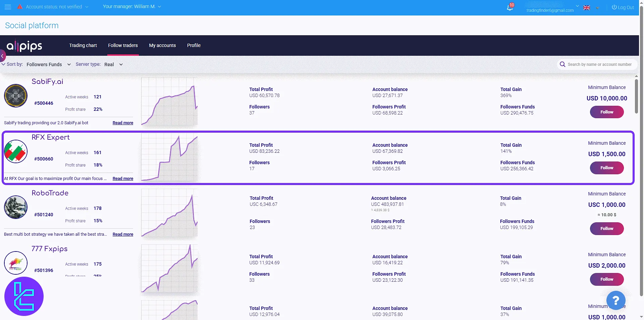This screenshot has width=644, height=320.
Task: Click the search by name input field
Action: pyautogui.click(x=600, y=64)
